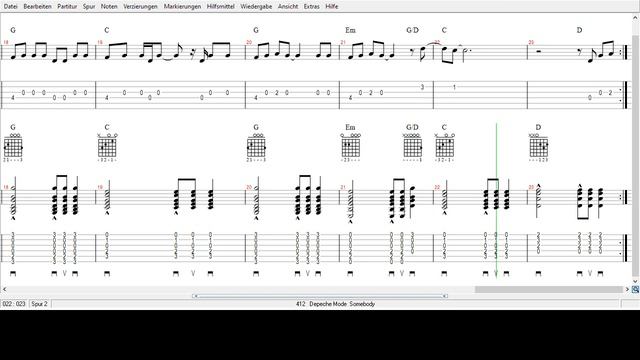The image size is (640, 360).
Task: Open the Datei menu
Action: pos(10,7)
